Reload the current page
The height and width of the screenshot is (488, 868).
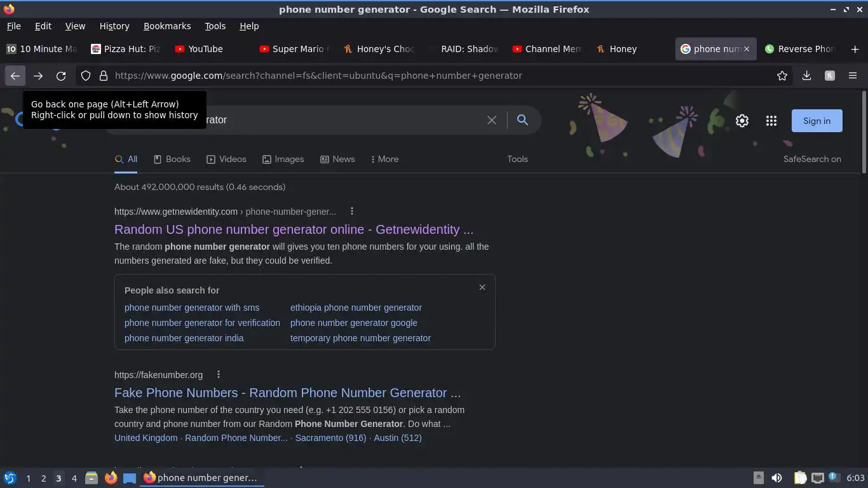[x=61, y=76]
